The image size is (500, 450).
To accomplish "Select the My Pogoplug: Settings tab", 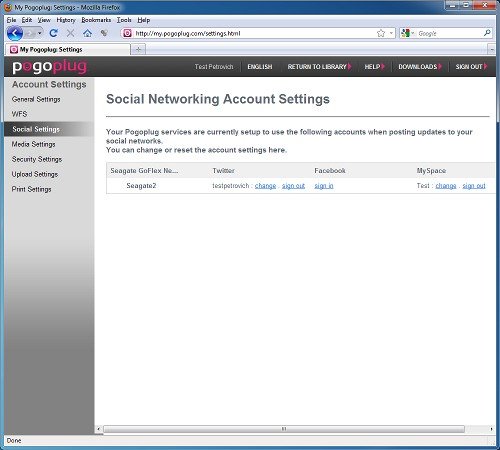I will point(68,50).
